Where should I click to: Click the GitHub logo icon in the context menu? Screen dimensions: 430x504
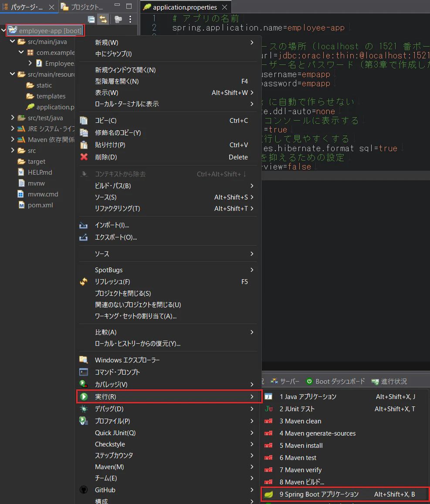(x=84, y=490)
